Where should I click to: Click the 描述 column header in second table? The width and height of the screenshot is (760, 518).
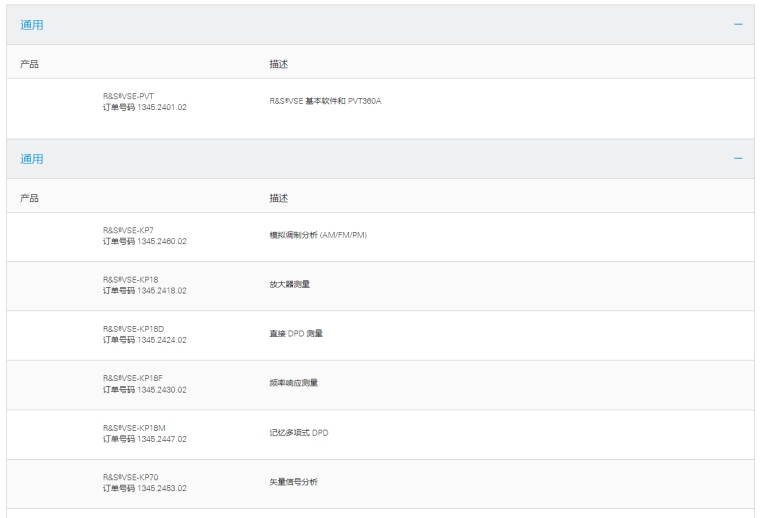[x=278, y=198]
